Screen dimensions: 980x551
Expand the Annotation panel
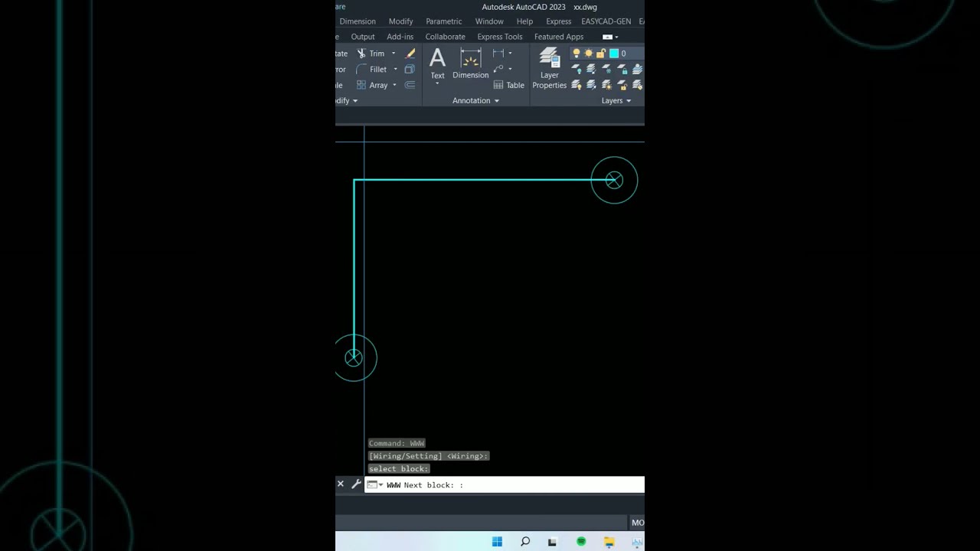(x=475, y=101)
